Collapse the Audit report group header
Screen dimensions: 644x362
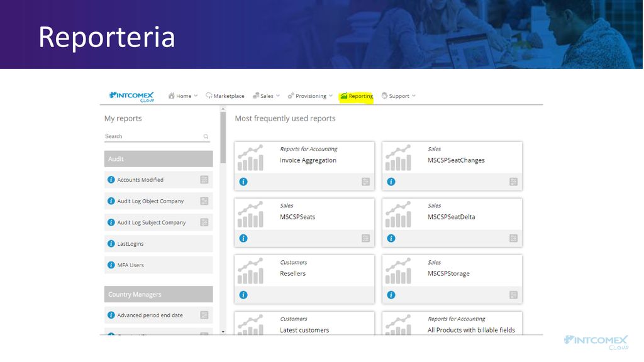click(158, 159)
